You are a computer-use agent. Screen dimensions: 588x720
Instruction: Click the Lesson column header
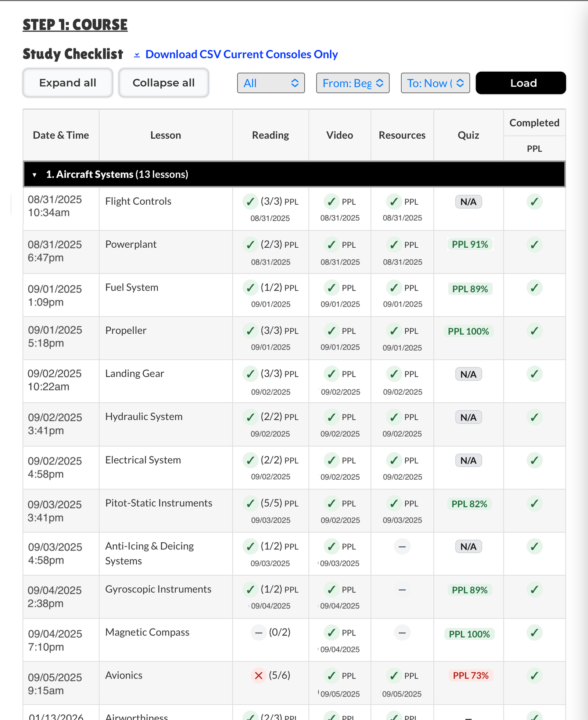point(165,135)
